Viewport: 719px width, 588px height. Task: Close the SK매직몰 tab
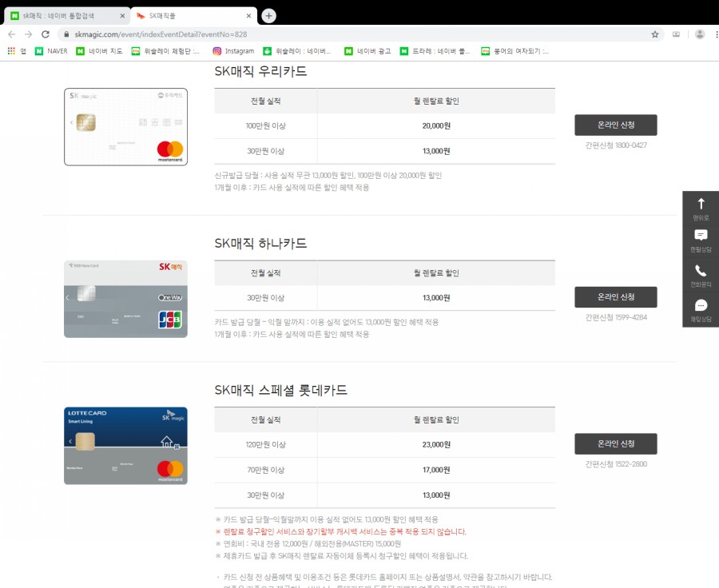[248, 16]
